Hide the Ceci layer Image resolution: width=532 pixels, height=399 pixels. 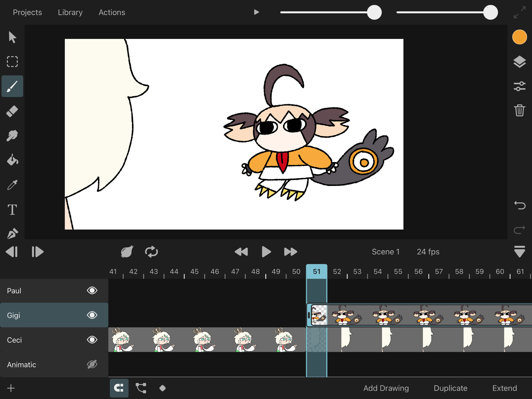(92, 340)
